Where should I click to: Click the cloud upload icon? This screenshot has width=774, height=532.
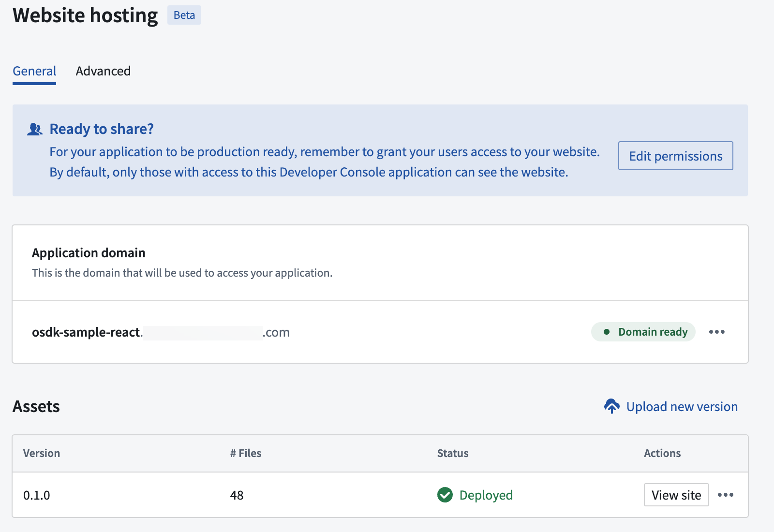[611, 406]
